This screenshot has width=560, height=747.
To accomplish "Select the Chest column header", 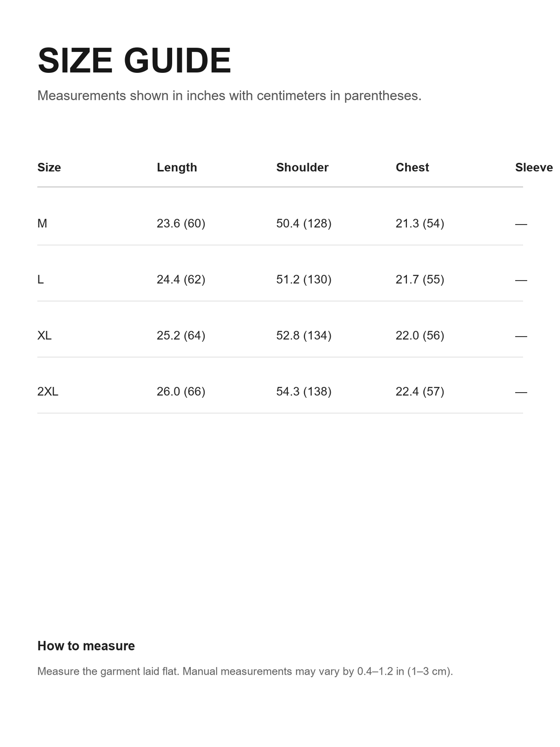I will pyautogui.click(x=412, y=167).
